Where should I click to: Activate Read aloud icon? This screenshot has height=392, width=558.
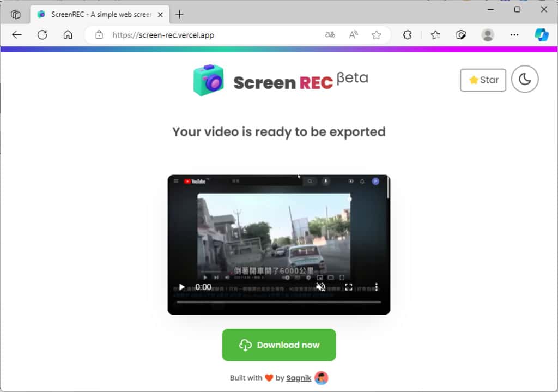pos(353,35)
